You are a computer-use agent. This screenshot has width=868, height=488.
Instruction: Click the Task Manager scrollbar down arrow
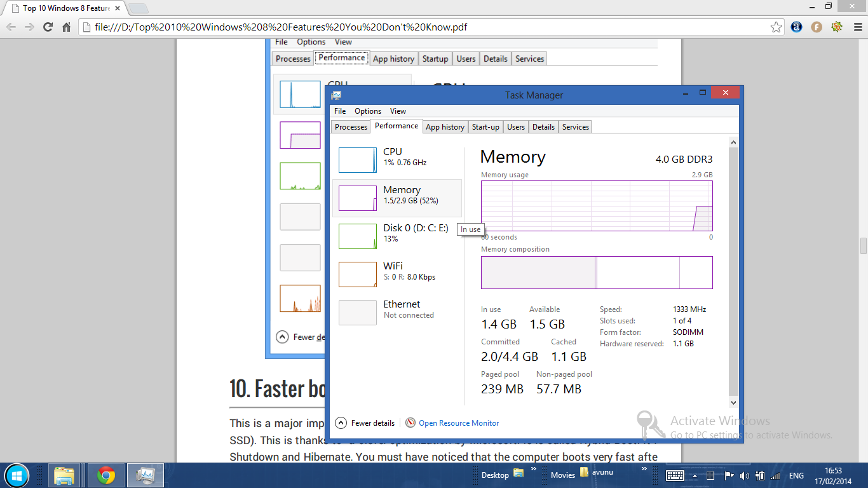click(733, 402)
